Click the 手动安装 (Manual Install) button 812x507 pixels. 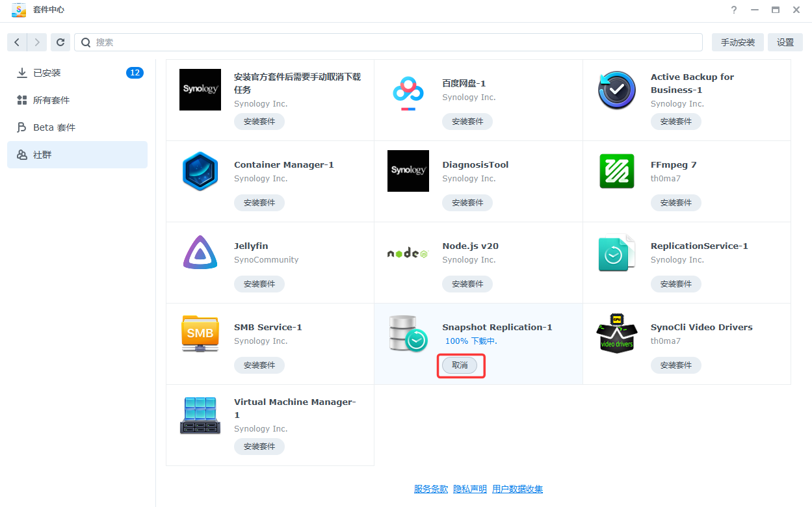tap(737, 42)
